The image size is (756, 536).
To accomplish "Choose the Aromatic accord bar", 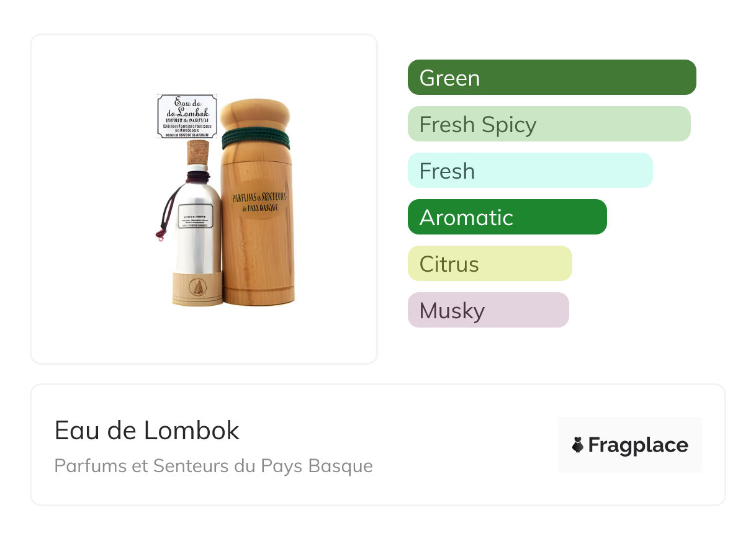I will pos(507,217).
